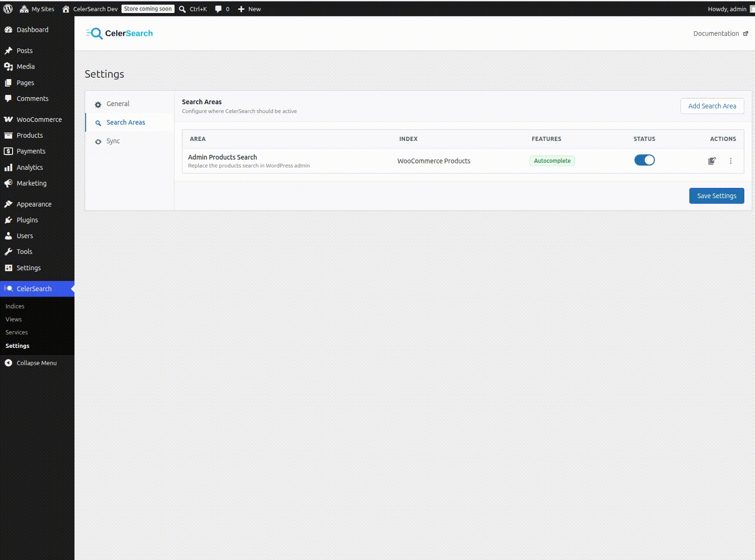Click the CelerSearch header logo

click(120, 33)
